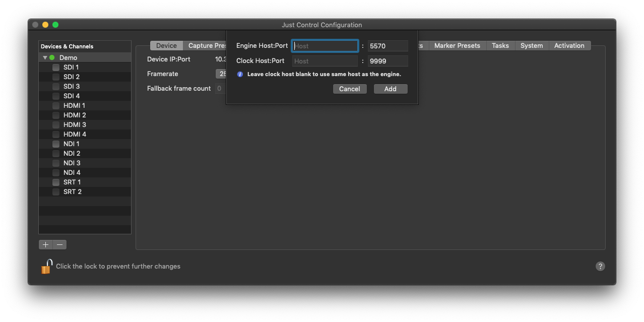
Task: Click the Devices & Channels header
Action: (67, 46)
